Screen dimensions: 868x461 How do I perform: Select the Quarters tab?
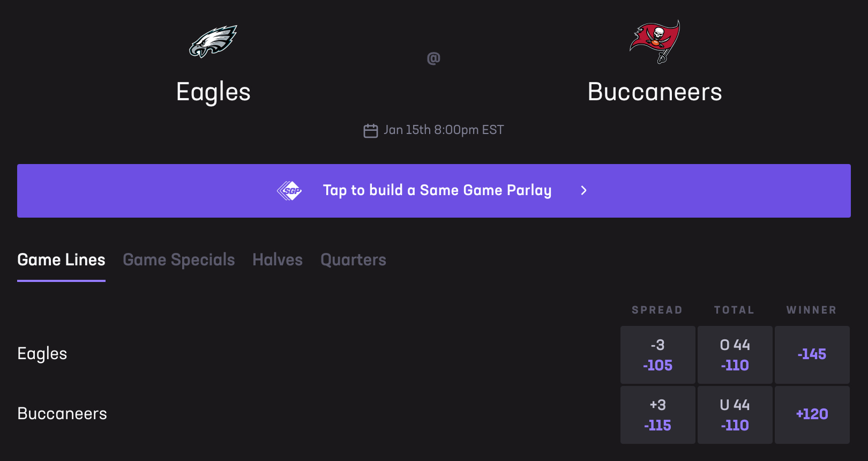click(x=353, y=260)
